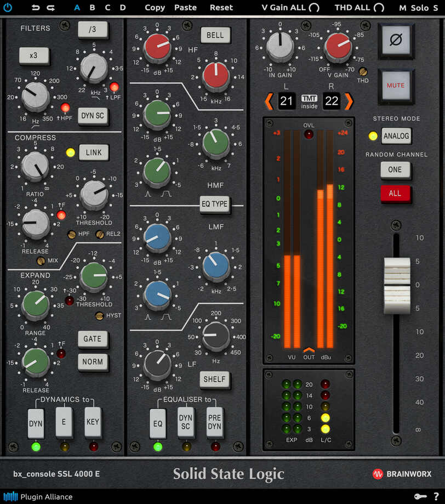
Task: Switch to preset slot B
Action: tap(92, 8)
